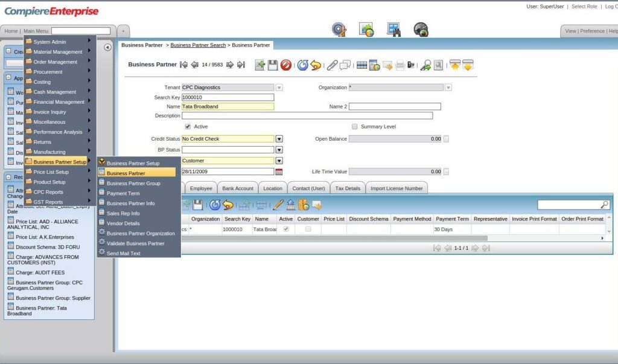
Task: Click the Select Role link at top right
Action: [x=584, y=7]
